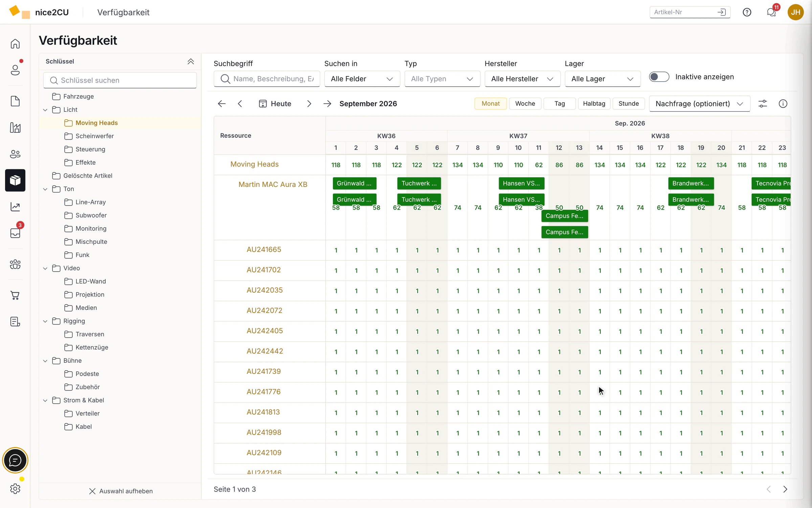
Task: Switch to the Halbtag view tab
Action: point(594,104)
